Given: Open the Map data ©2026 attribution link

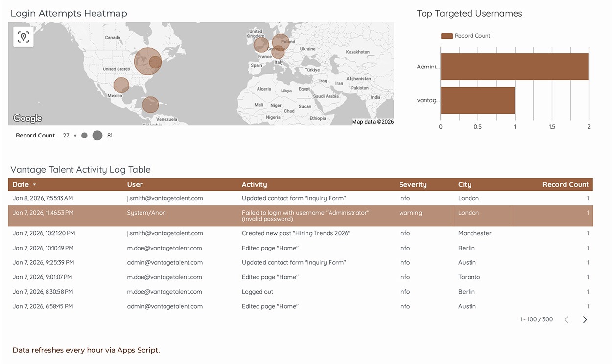Looking at the screenshot, I should tap(372, 122).
